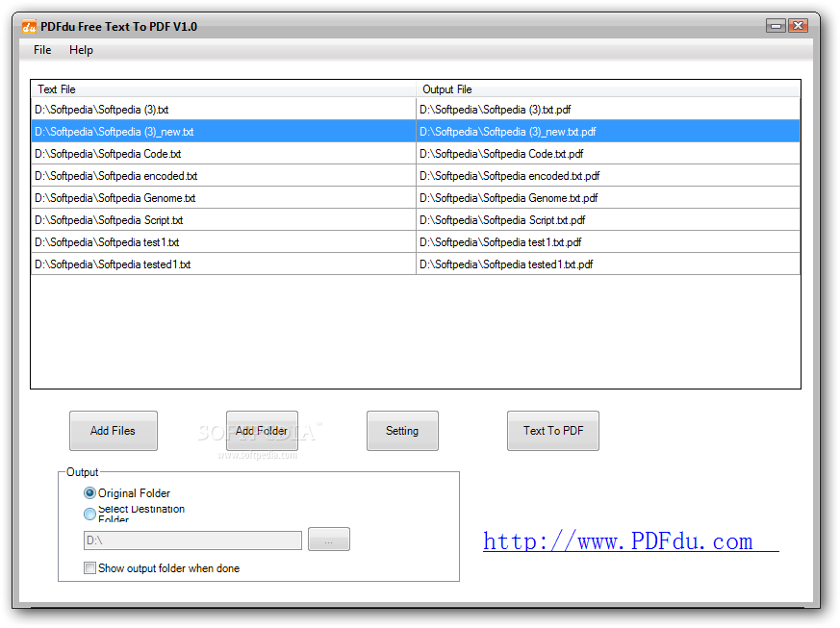
Task: Click the Text File column header
Action: pos(223,88)
